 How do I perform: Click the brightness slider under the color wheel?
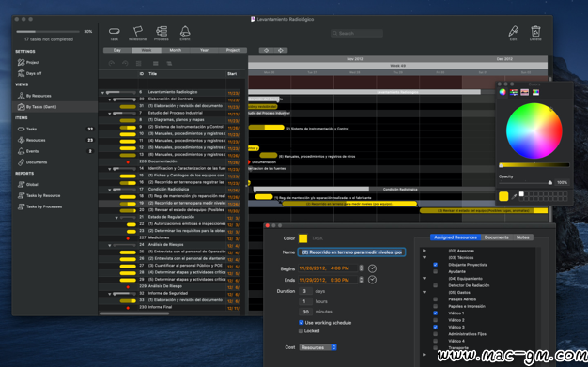coord(534,164)
